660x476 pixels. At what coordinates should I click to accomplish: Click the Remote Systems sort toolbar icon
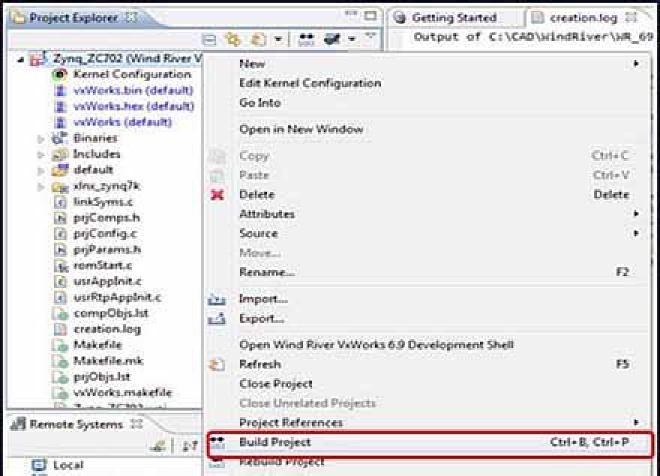(x=190, y=446)
